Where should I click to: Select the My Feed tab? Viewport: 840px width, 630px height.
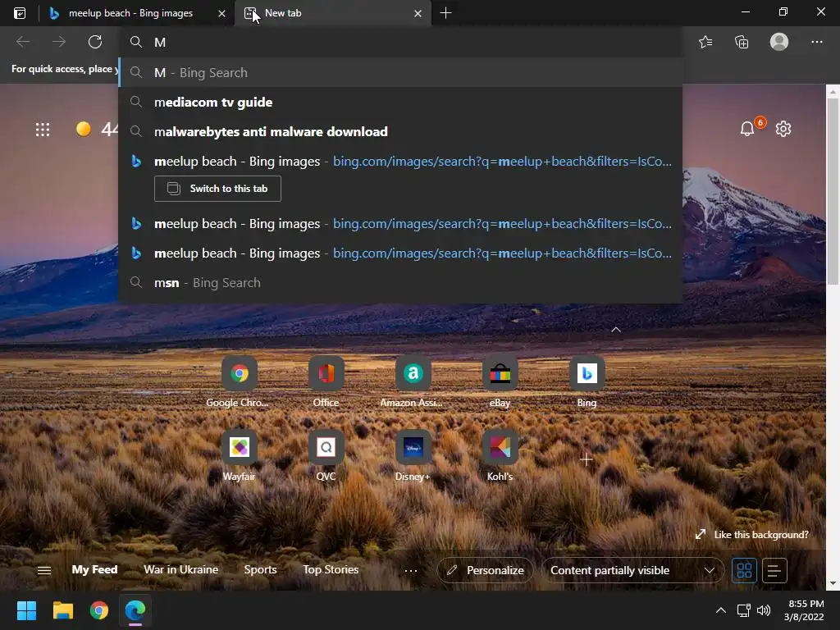click(95, 570)
